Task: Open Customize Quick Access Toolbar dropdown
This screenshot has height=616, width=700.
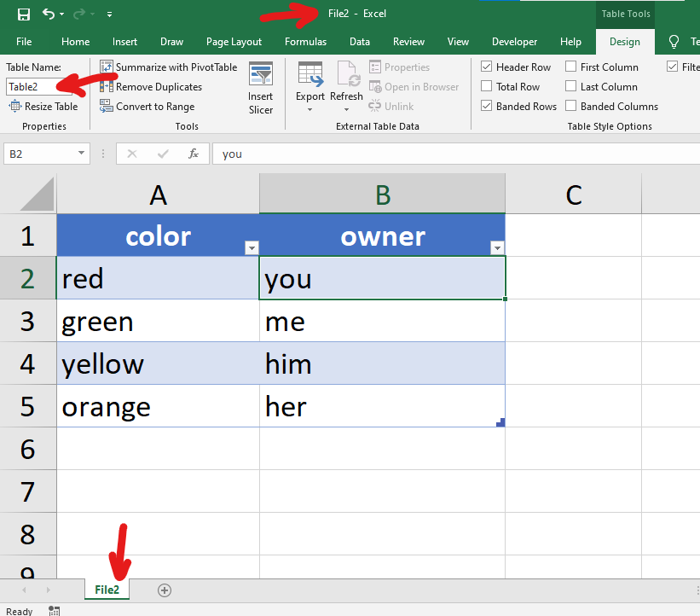Action: 109,15
